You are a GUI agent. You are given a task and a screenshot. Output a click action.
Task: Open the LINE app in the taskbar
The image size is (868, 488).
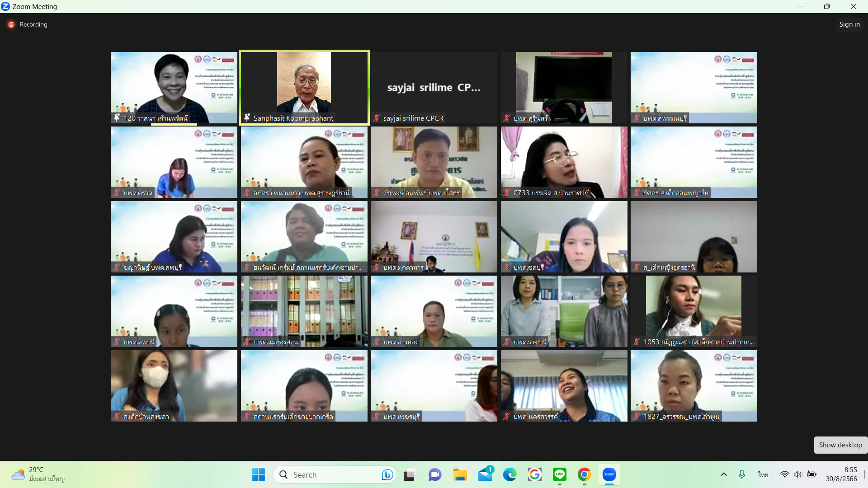[x=559, y=474]
